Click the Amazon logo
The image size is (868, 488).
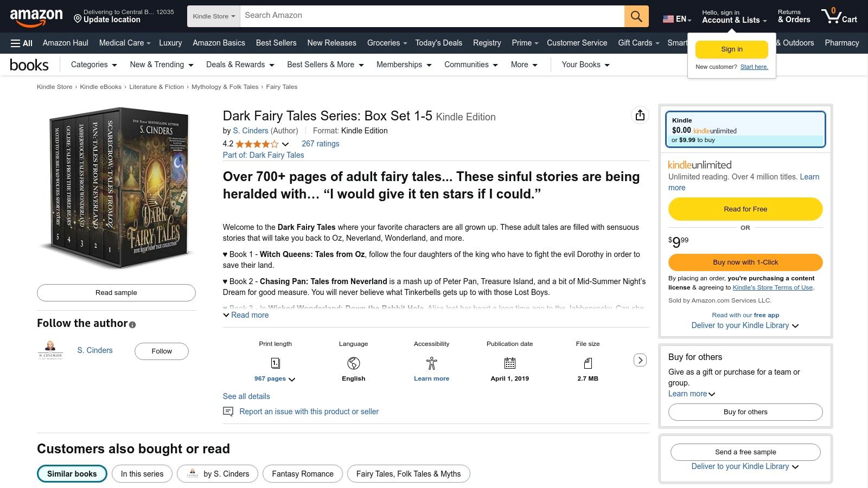36,17
